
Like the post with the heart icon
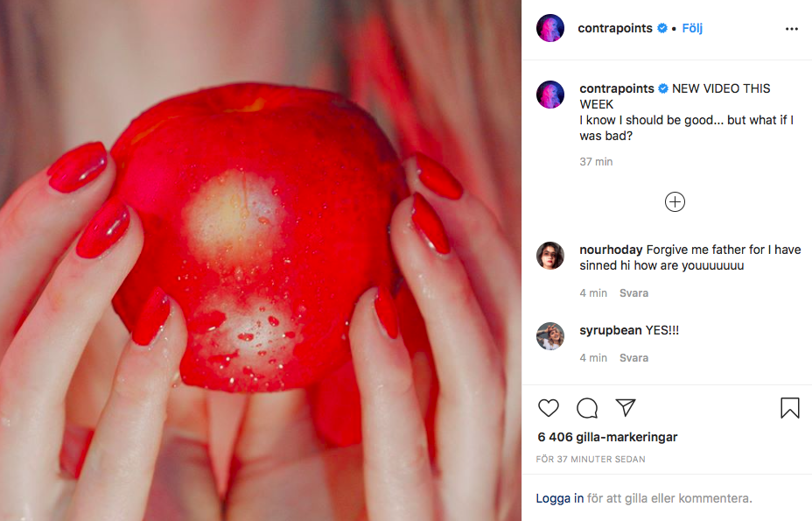tap(549, 408)
